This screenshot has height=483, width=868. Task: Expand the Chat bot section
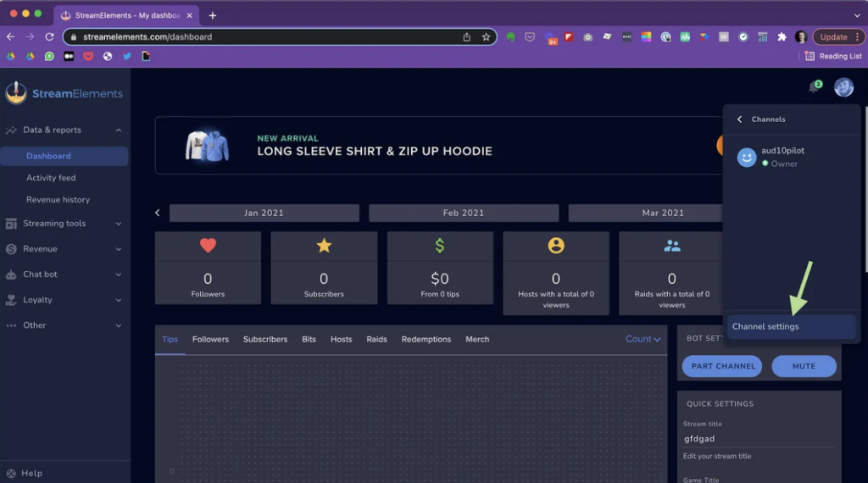(64, 275)
